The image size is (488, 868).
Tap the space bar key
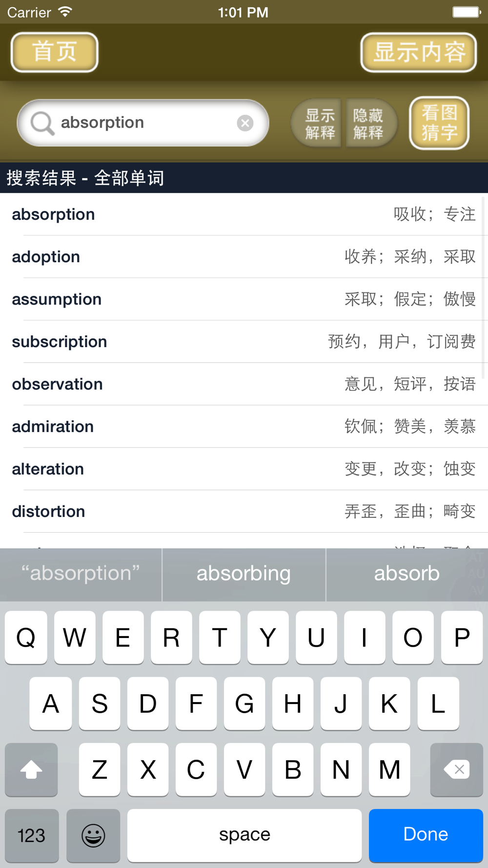pos(244,835)
